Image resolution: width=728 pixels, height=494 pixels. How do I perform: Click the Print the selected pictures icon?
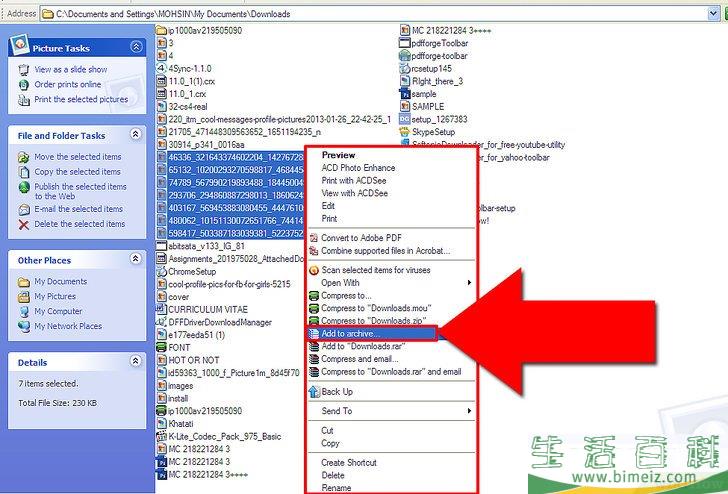24,99
